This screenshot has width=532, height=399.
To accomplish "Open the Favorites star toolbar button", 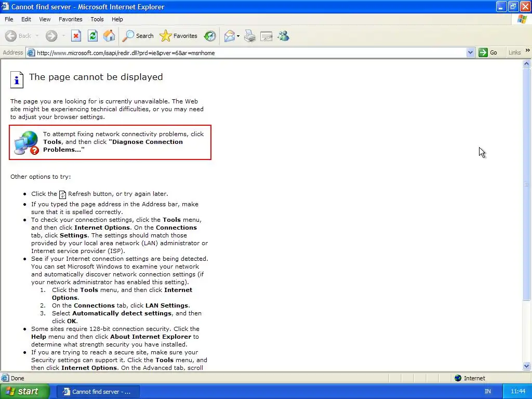I will [x=179, y=36].
